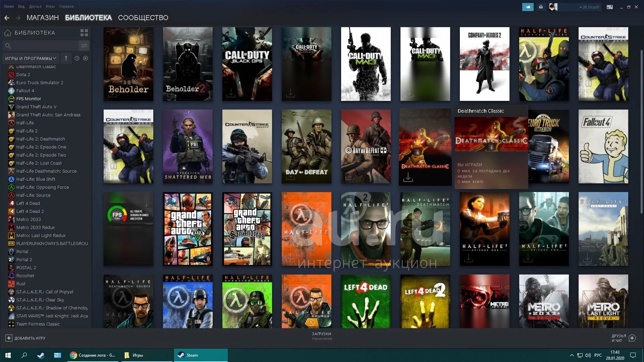Viewport: 644px width, 362px height.
Task: Open the inbox envelope icon
Action: pyautogui.click(x=541, y=7)
